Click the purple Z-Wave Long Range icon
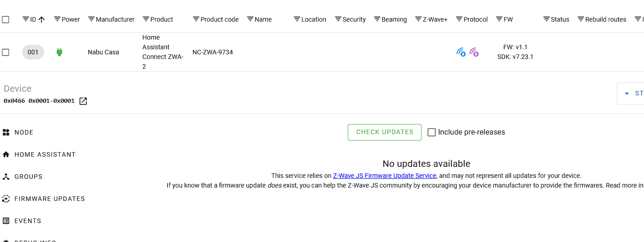Viewport: 644px width, 242px height. pos(474,52)
